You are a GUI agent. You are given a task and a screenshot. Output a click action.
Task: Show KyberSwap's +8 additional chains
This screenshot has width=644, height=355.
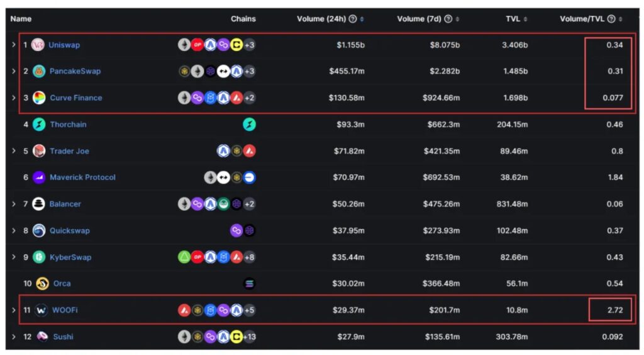pos(249,257)
